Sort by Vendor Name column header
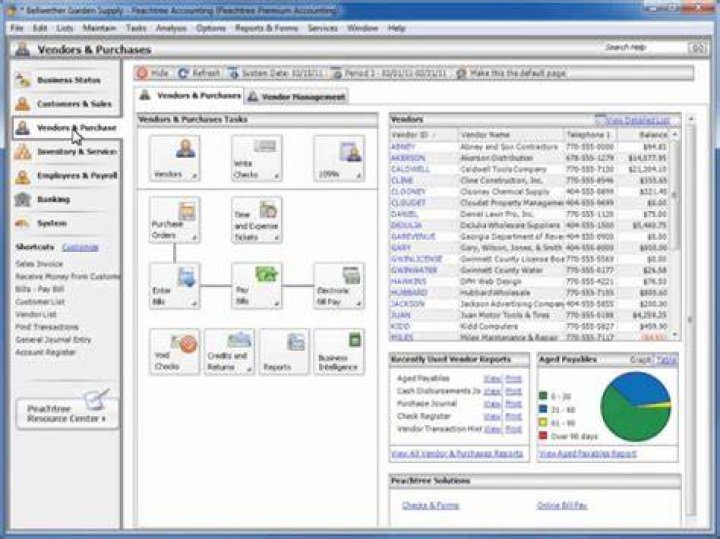Image resolution: width=720 pixels, height=539 pixels. click(511, 135)
